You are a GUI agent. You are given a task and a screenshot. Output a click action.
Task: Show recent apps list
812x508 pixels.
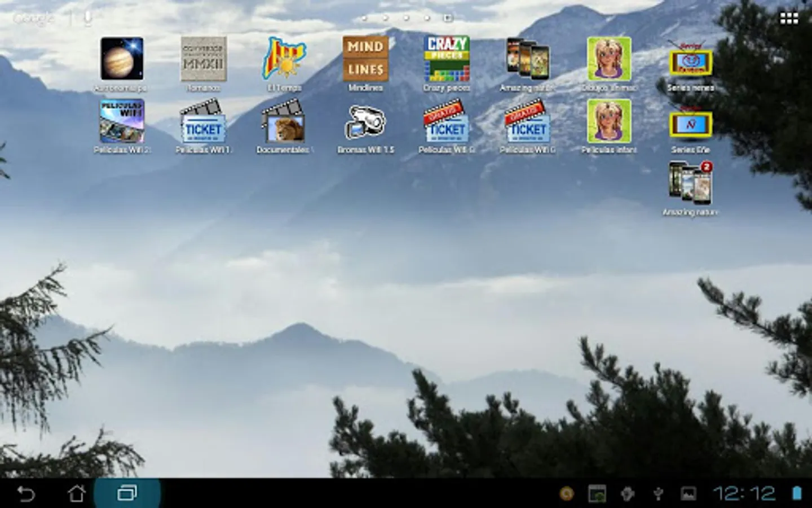tap(127, 494)
